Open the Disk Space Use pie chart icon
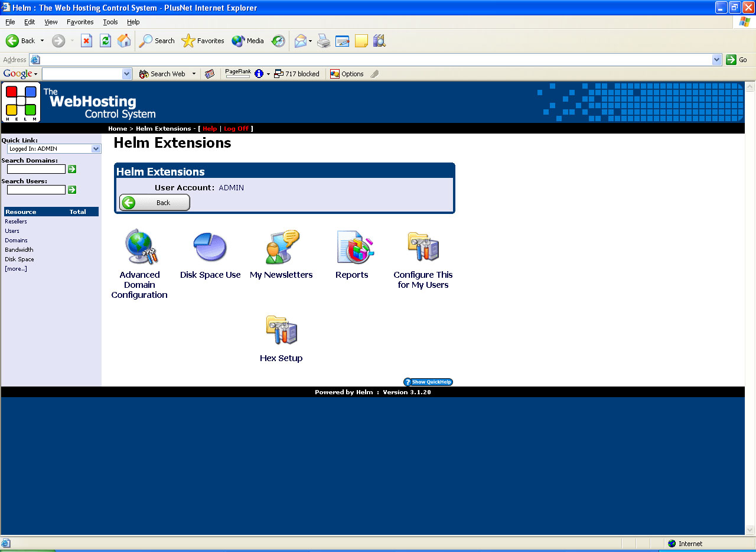 point(210,247)
